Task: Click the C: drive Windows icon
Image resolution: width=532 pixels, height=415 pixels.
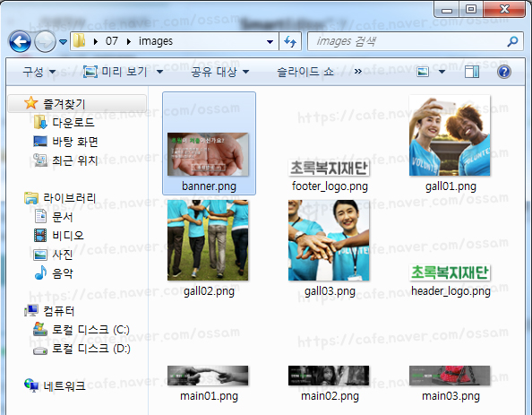Action: pos(40,329)
